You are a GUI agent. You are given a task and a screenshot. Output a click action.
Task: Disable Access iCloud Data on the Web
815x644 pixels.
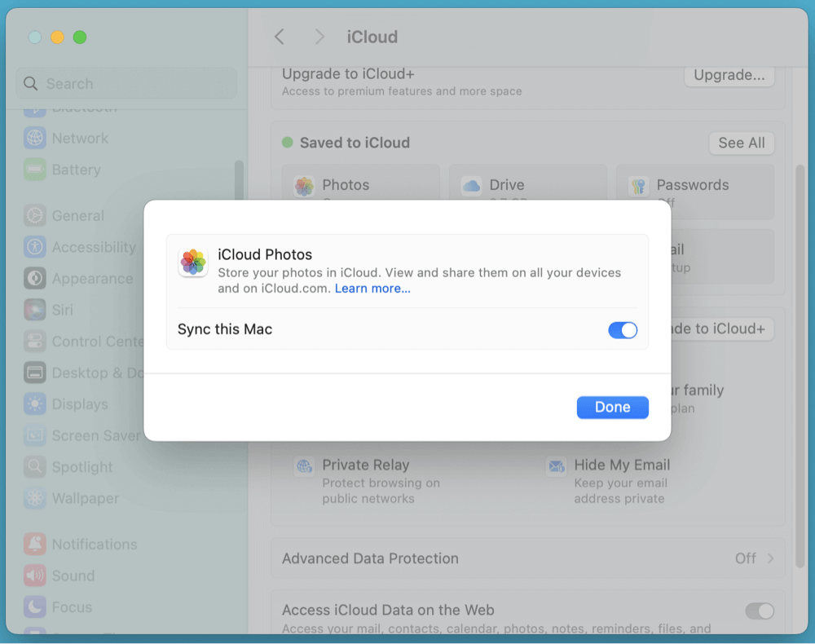tap(760, 611)
